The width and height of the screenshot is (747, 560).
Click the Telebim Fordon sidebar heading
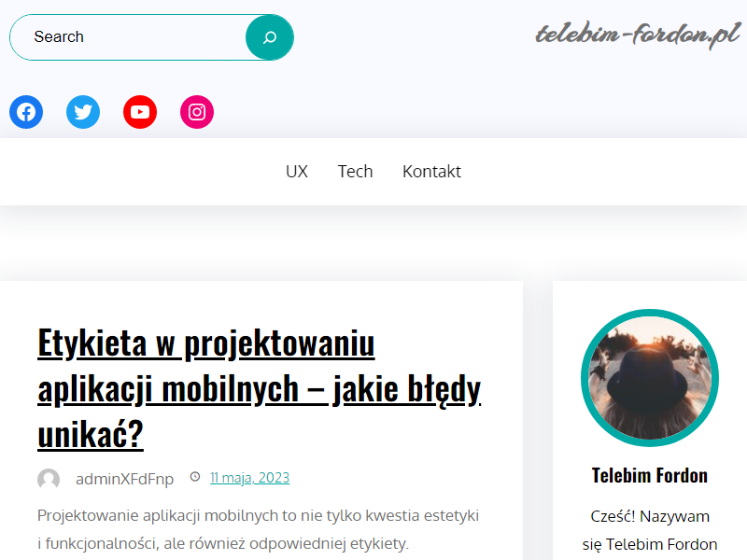(650, 476)
